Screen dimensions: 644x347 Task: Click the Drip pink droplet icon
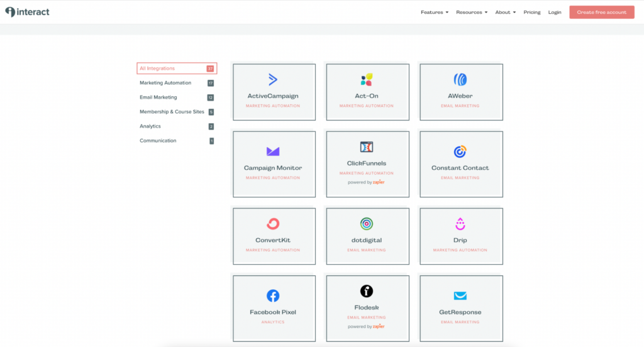(460, 224)
